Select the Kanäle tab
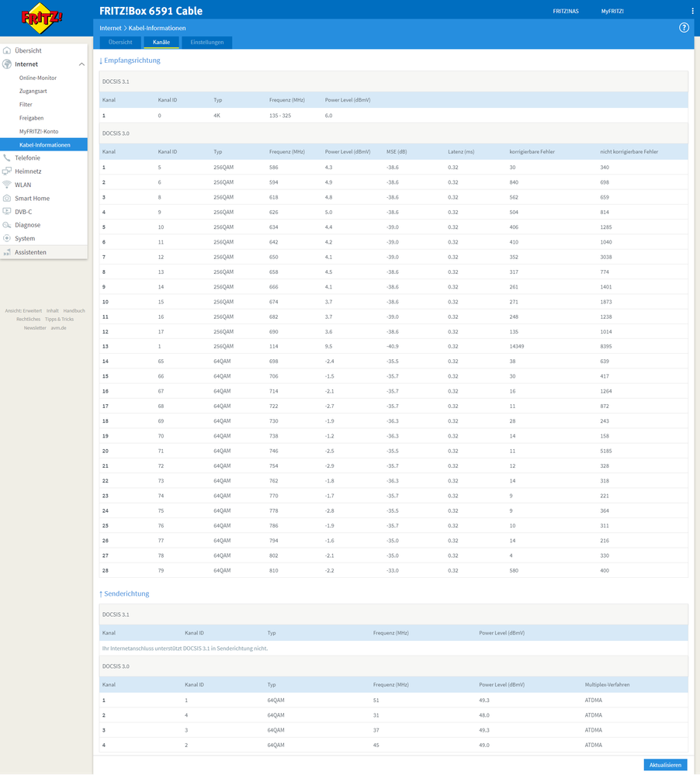The height and width of the screenshot is (775, 700). click(x=161, y=42)
